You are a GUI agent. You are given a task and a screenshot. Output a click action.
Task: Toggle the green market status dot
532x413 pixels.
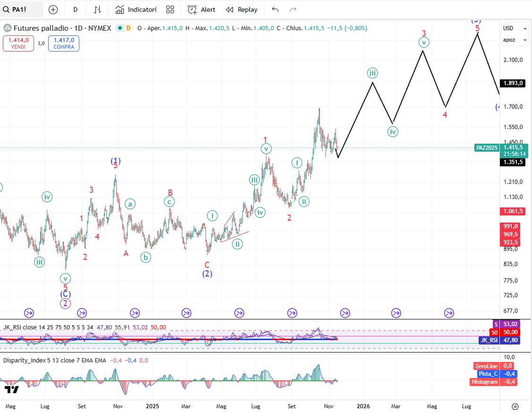pyautogui.click(x=120, y=28)
